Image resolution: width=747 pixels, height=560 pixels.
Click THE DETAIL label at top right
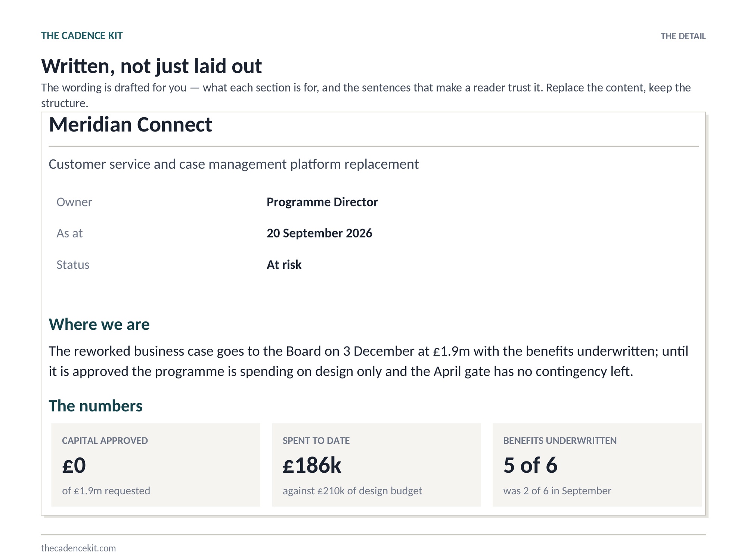pyautogui.click(x=683, y=36)
